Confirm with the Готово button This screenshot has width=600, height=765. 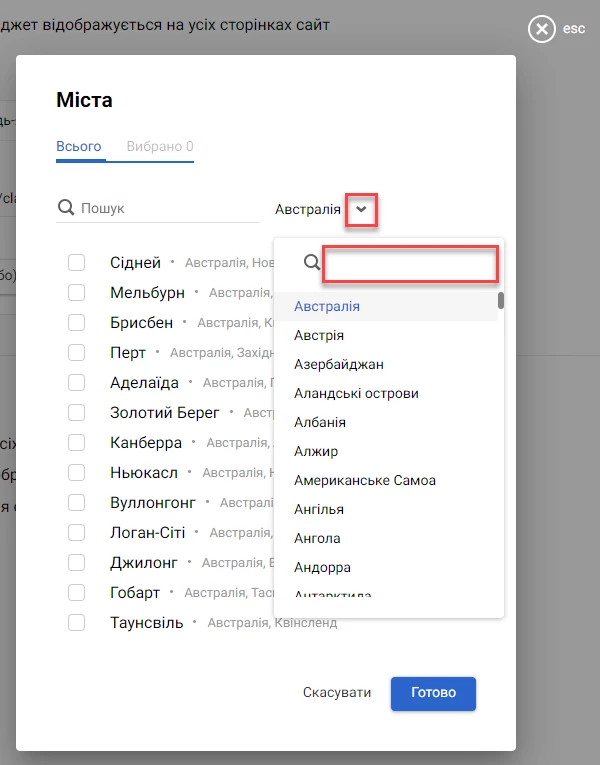[433, 693]
